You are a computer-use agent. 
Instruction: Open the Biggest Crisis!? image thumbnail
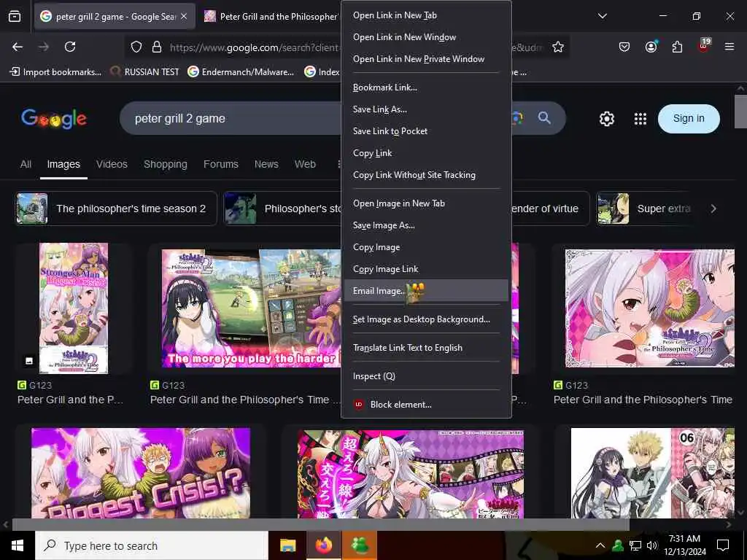tap(141, 472)
